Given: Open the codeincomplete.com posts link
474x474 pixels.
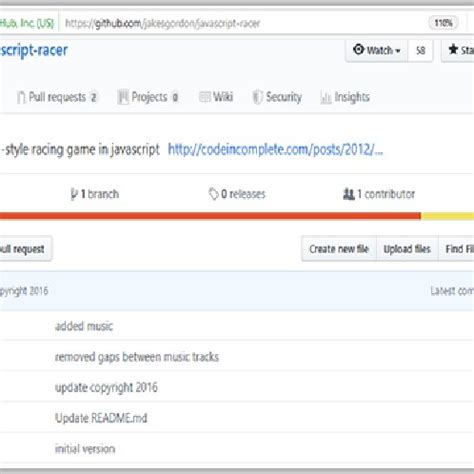Looking at the screenshot, I should coord(275,149).
